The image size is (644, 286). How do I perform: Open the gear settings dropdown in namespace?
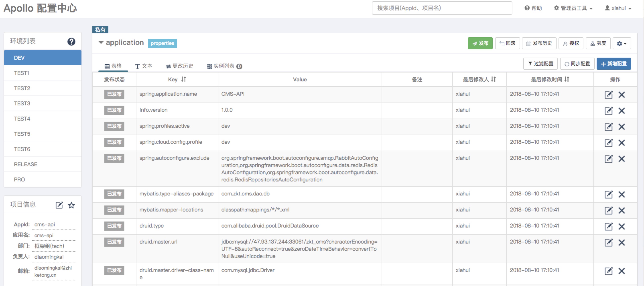622,43
